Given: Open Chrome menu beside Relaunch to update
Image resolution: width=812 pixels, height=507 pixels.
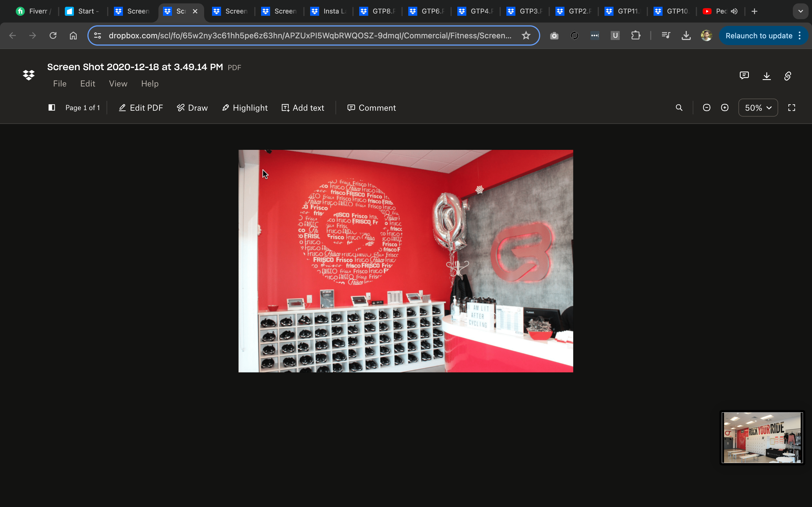Looking at the screenshot, I should click(x=800, y=35).
